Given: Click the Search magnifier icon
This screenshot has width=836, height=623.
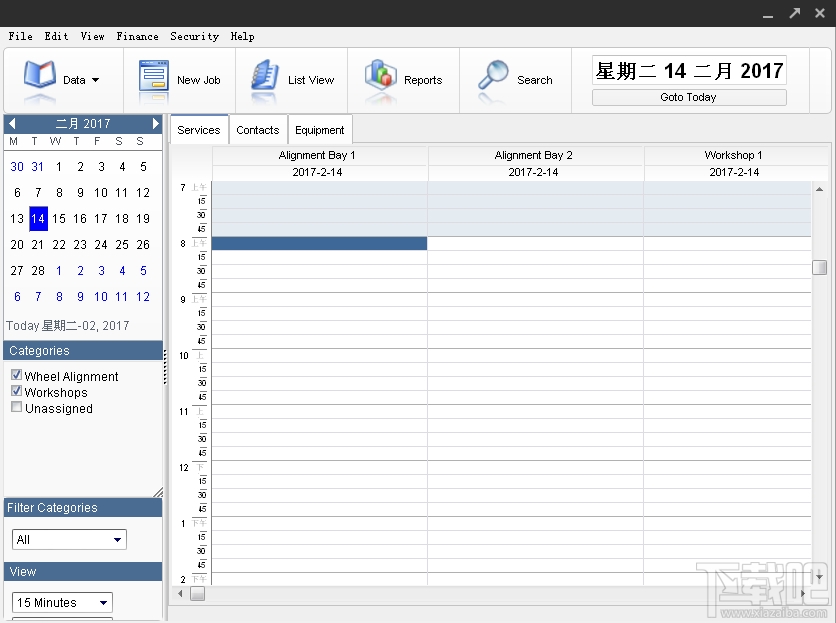Looking at the screenshot, I should [x=493, y=75].
